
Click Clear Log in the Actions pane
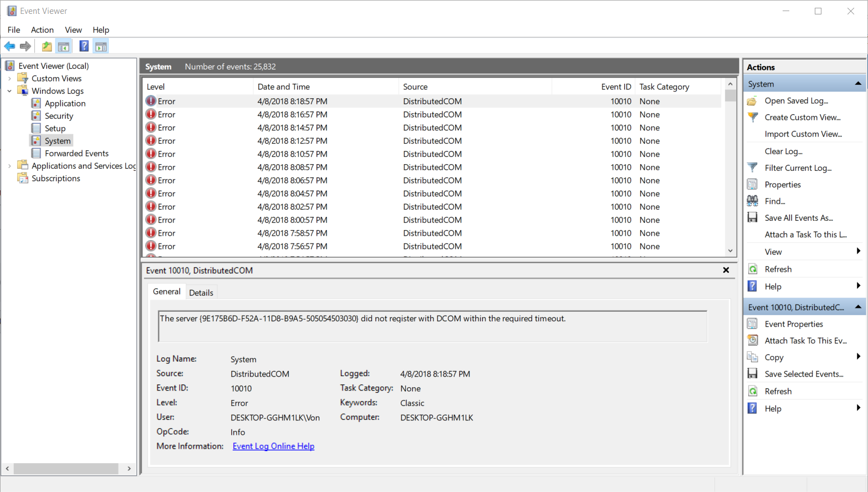pyautogui.click(x=784, y=151)
